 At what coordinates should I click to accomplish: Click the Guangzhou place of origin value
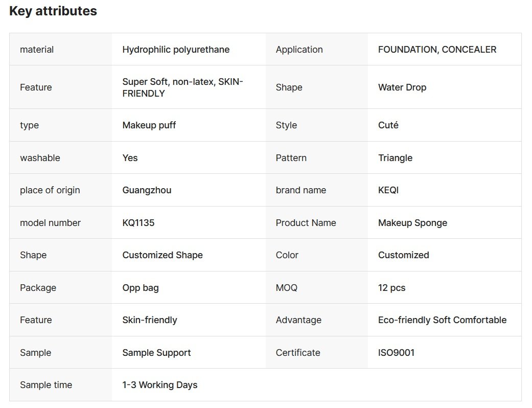coord(147,190)
